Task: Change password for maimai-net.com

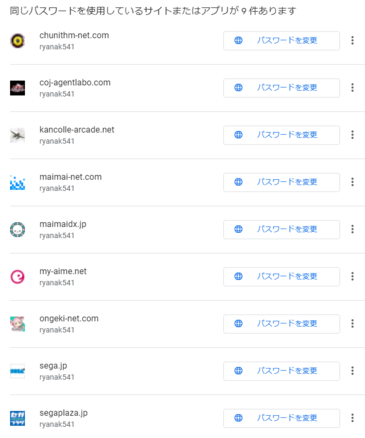Action: coord(282,182)
